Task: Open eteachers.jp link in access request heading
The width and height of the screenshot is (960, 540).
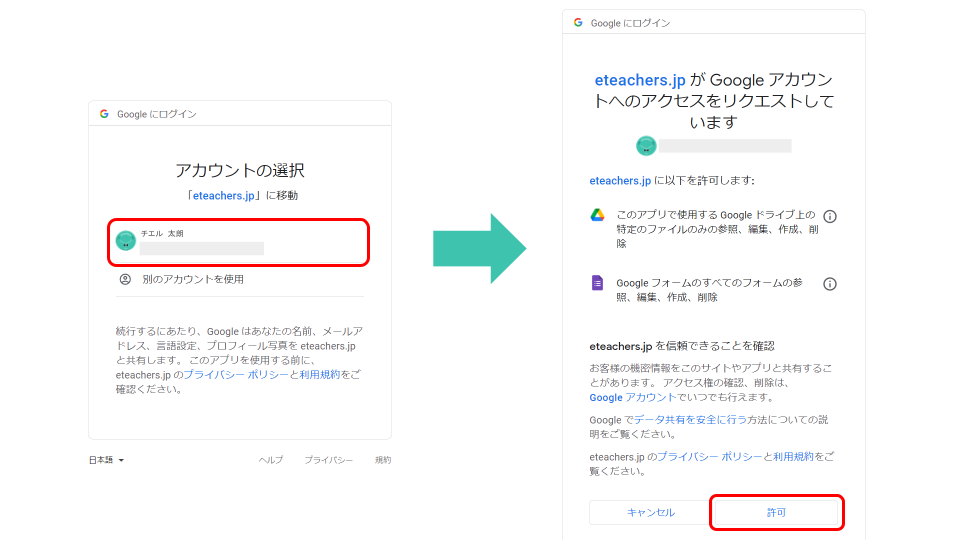Action: 640,80
